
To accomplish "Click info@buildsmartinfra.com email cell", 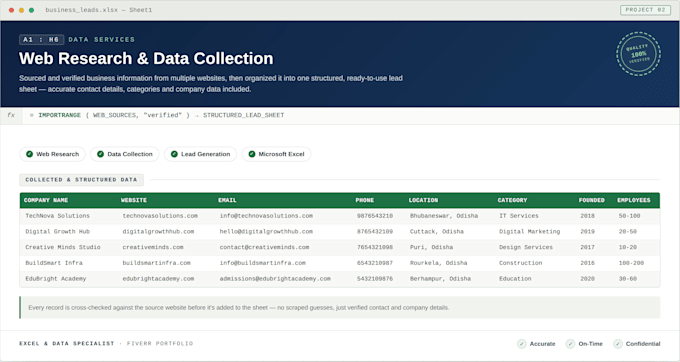I will tap(263, 263).
